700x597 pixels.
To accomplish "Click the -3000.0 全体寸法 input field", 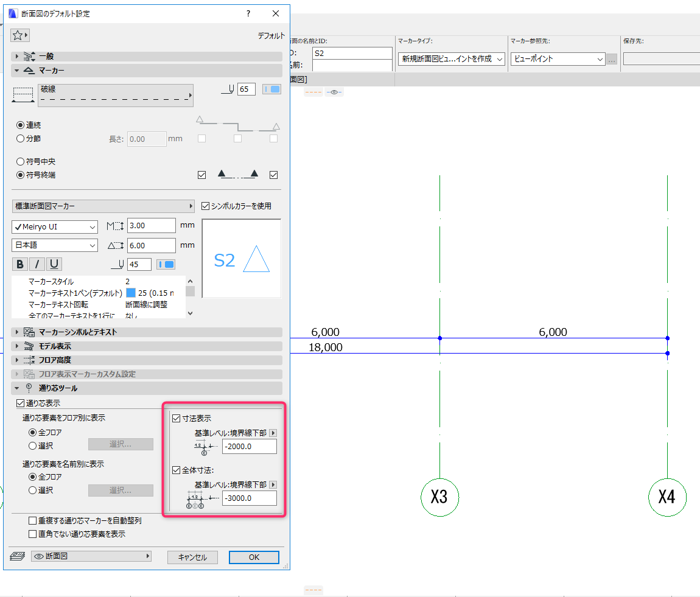I will pyautogui.click(x=249, y=498).
